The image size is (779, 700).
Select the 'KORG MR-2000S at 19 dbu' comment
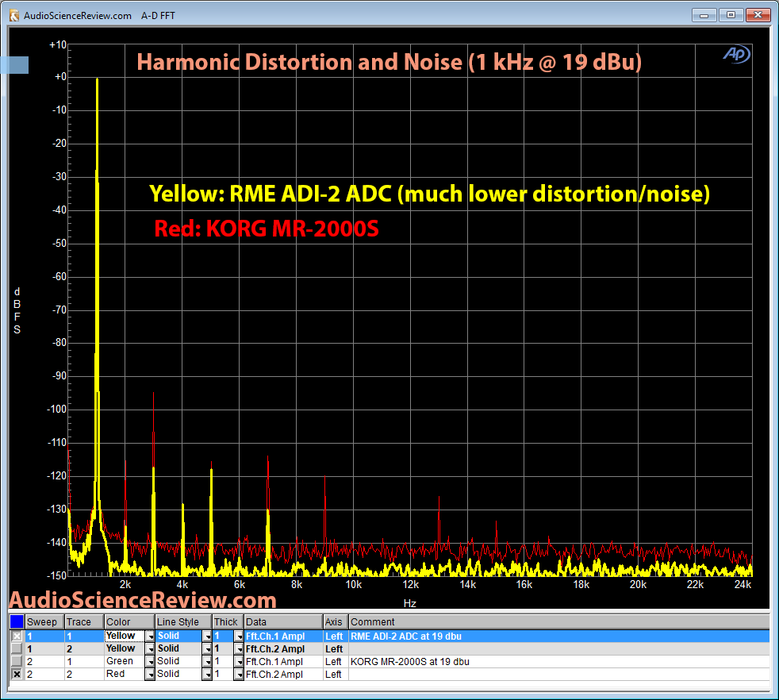pos(410,662)
